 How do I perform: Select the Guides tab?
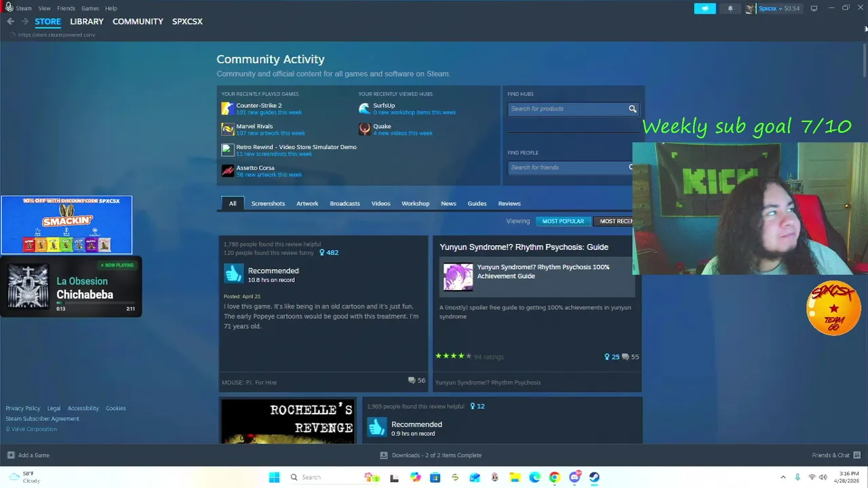tap(477, 203)
